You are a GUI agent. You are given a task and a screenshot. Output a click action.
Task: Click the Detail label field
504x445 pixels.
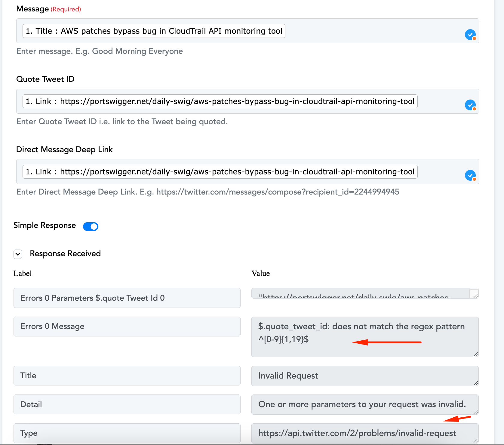pyautogui.click(x=127, y=404)
